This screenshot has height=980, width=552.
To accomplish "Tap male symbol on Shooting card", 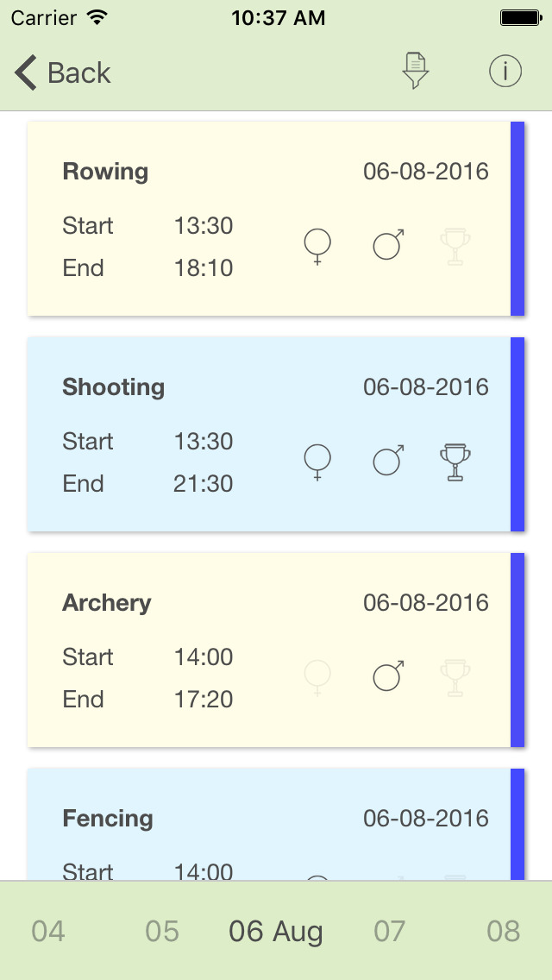I will (x=388, y=461).
